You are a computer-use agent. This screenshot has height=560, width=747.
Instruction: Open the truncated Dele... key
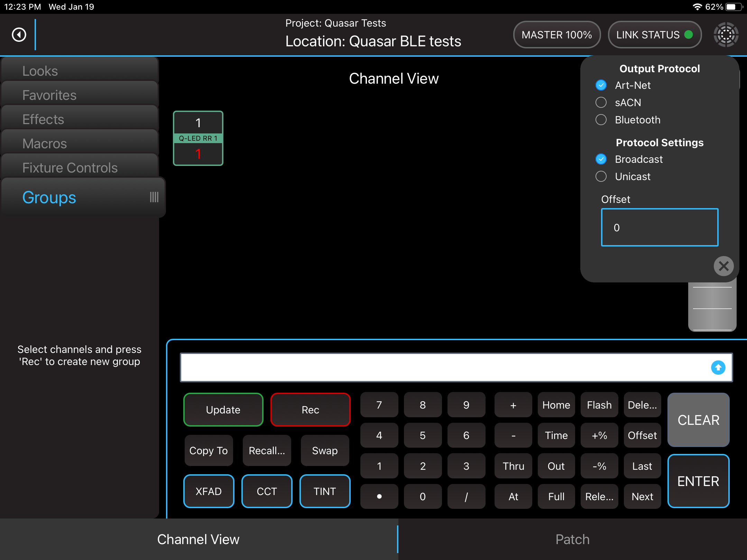(642, 405)
